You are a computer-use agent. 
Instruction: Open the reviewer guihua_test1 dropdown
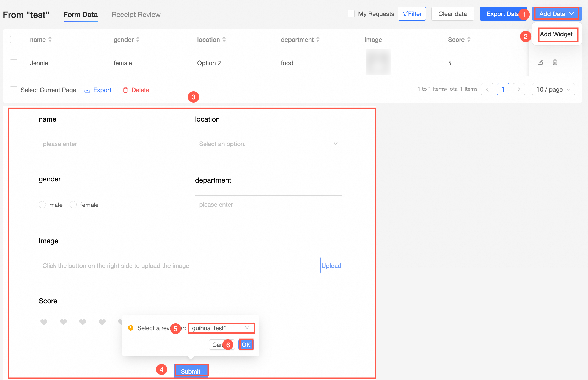pyautogui.click(x=221, y=328)
